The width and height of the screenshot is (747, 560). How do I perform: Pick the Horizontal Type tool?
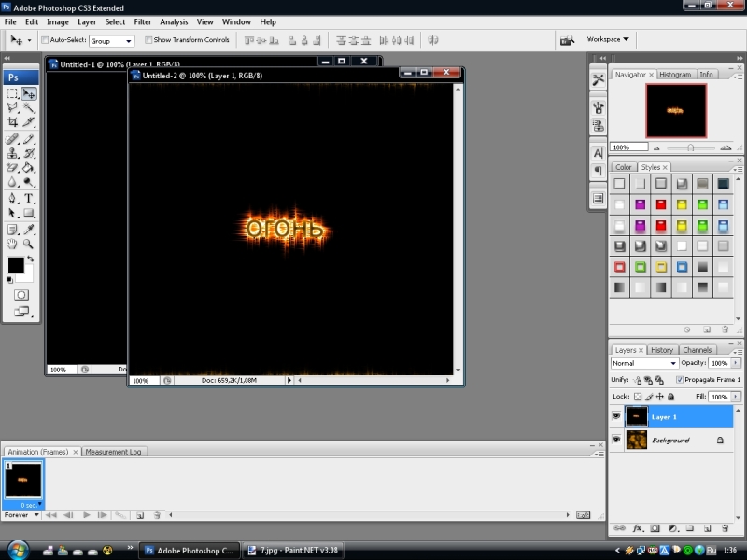click(29, 198)
